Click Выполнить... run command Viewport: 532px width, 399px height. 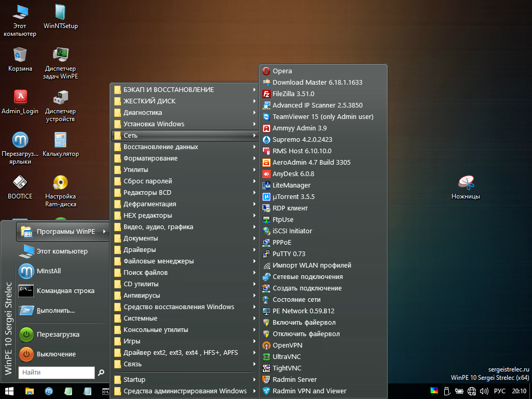[x=63, y=311]
